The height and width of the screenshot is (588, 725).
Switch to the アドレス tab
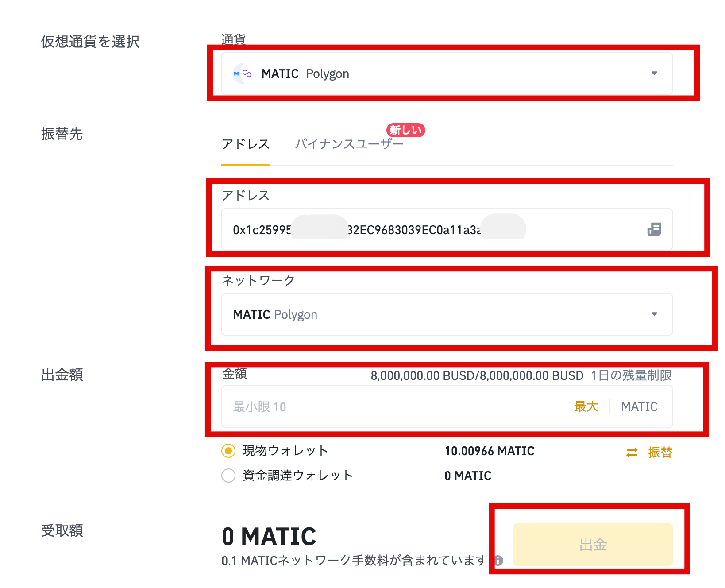(246, 144)
